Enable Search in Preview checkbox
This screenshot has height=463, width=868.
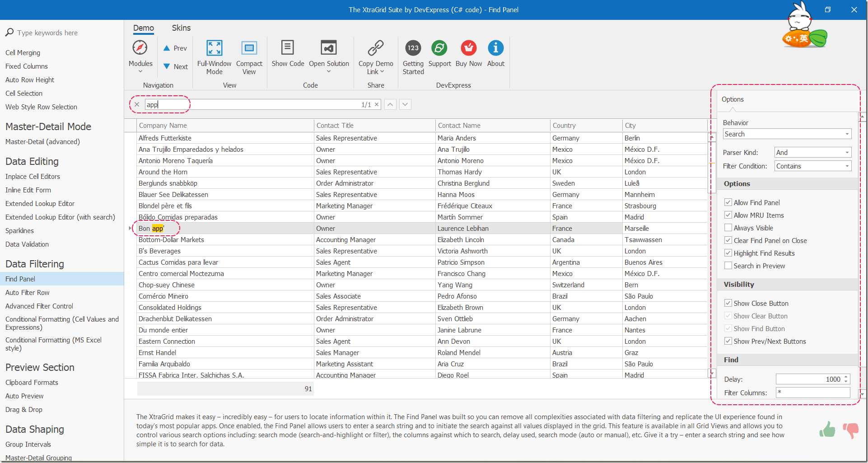[728, 266]
